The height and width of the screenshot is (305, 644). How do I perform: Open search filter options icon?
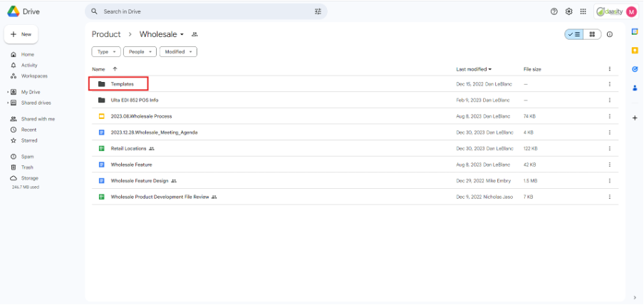(318, 11)
